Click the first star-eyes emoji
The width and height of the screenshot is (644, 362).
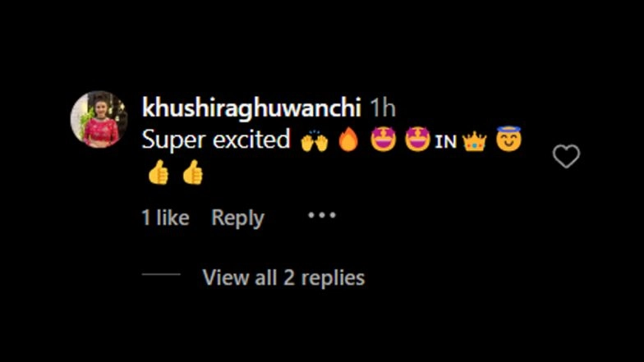[x=383, y=140]
